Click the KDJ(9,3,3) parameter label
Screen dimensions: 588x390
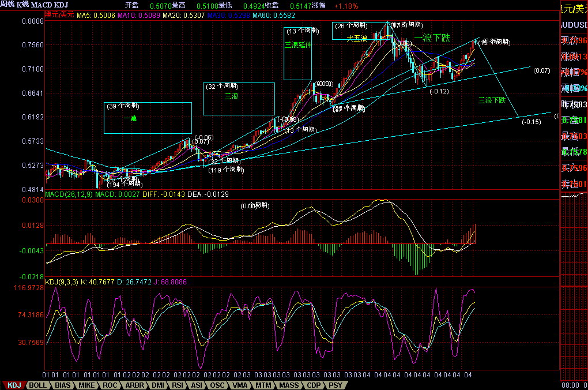pyautogui.click(x=62, y=282)
